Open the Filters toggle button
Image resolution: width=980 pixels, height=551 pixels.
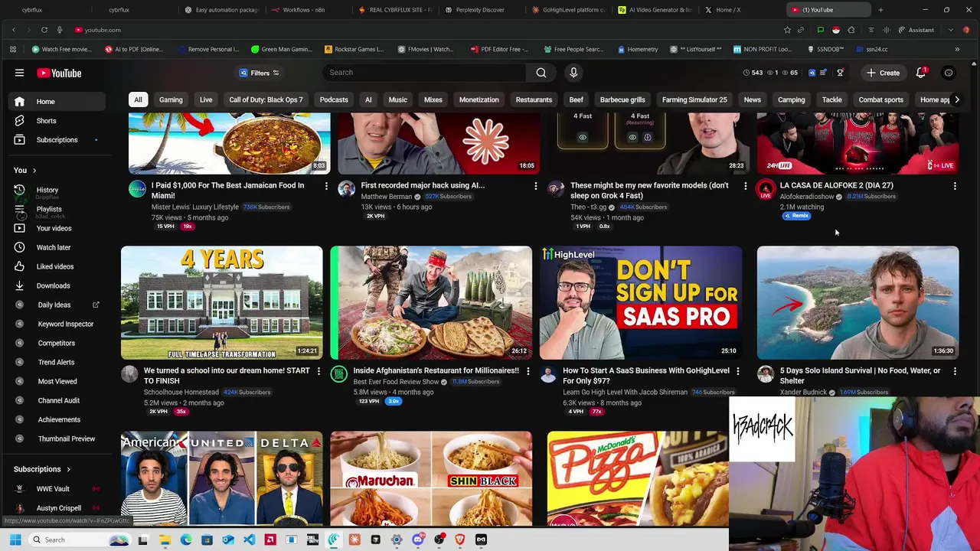tap(260, 73)
